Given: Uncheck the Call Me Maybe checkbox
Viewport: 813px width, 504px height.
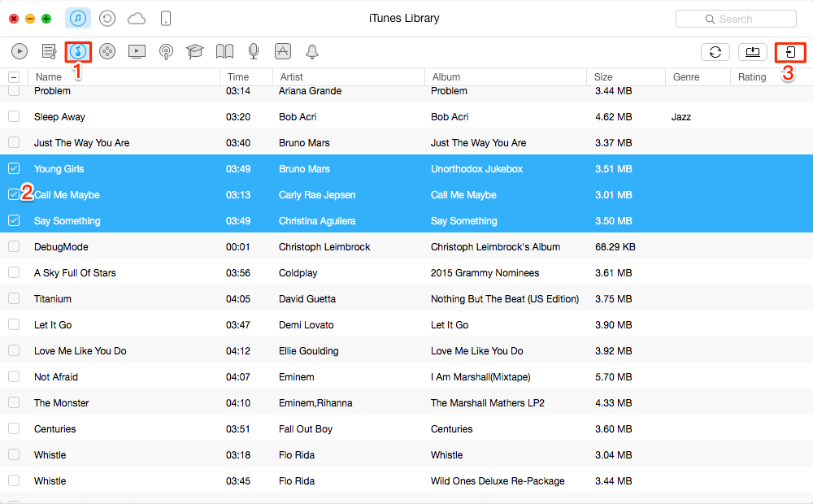Looking at the screenshot, I should (14, 194).
